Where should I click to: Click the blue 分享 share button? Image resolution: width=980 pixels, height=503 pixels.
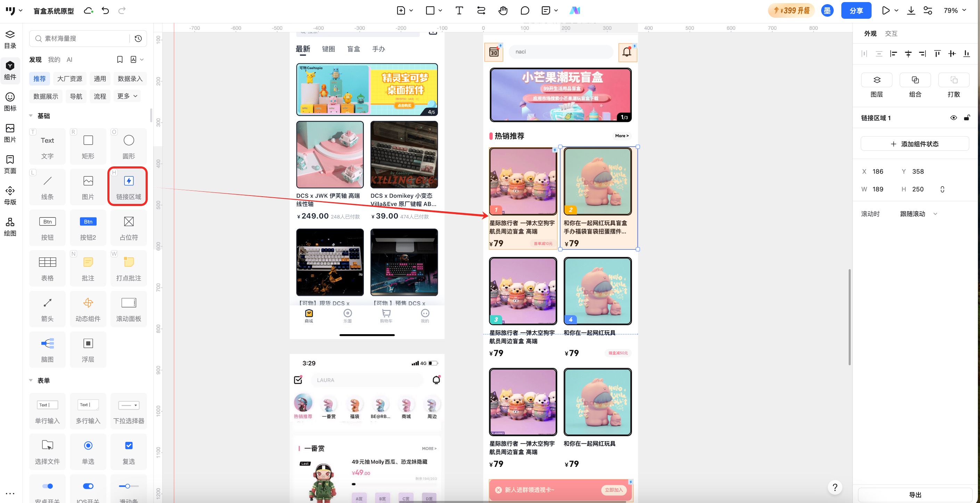856,11
